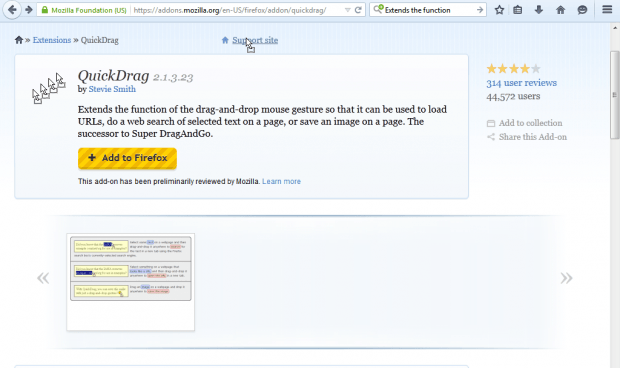Click the house icon beside Support site

225,40
